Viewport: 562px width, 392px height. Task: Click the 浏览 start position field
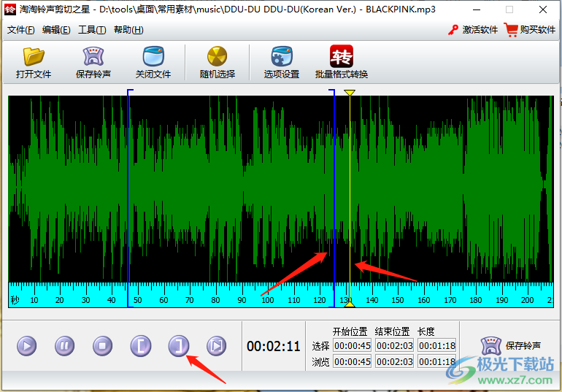[x=353, y=361]
